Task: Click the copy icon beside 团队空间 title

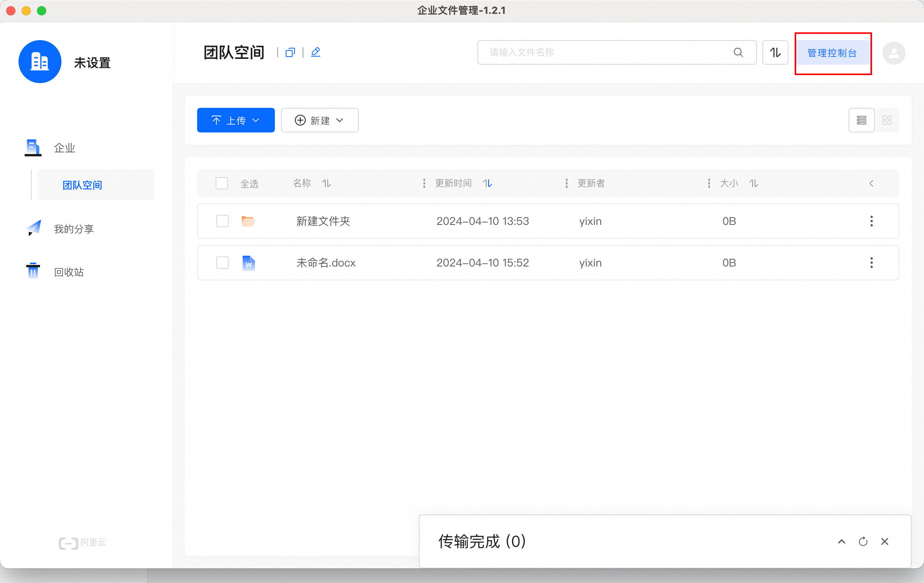Action: 290,52
